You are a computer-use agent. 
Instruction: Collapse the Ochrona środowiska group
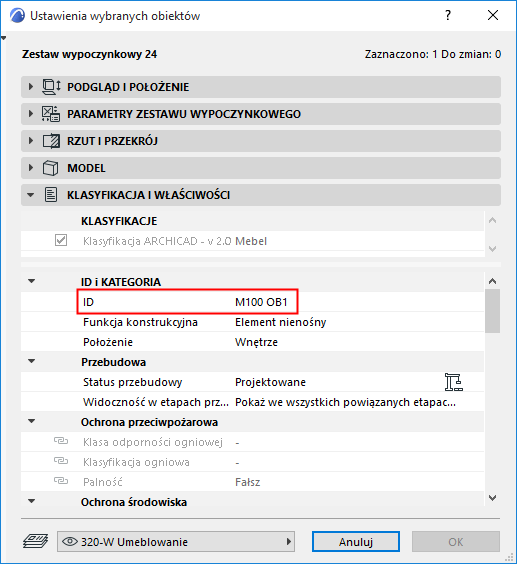(32, 501)
